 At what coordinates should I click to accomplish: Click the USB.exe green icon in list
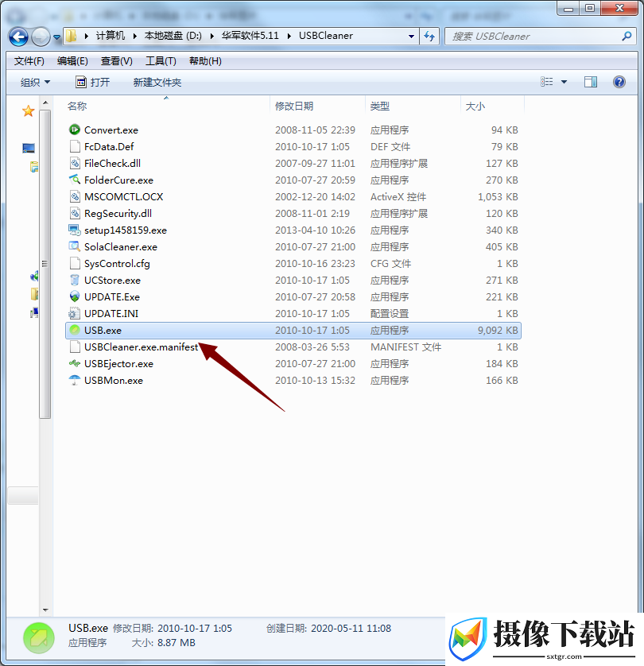pyautogui.click(x=75, y=330)
